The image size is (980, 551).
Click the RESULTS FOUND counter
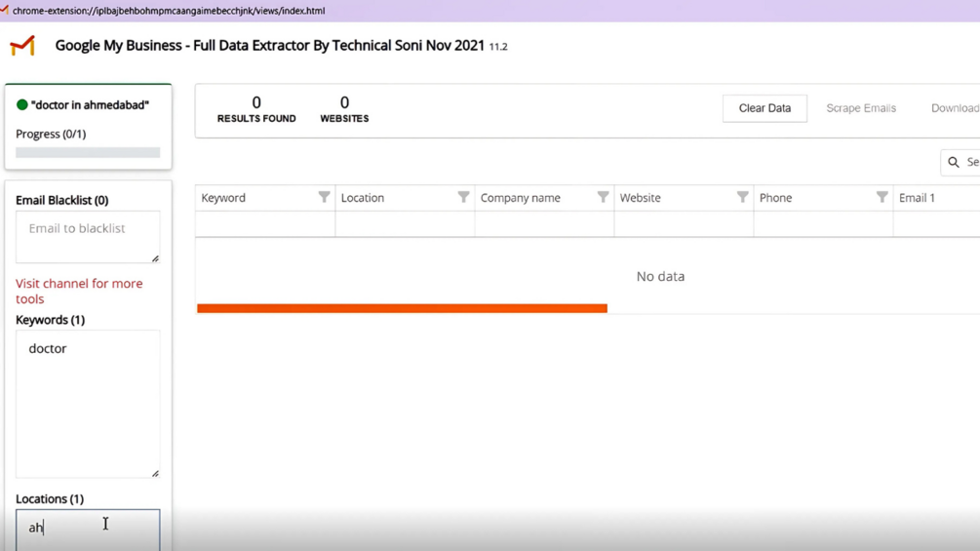pos(256,108)
